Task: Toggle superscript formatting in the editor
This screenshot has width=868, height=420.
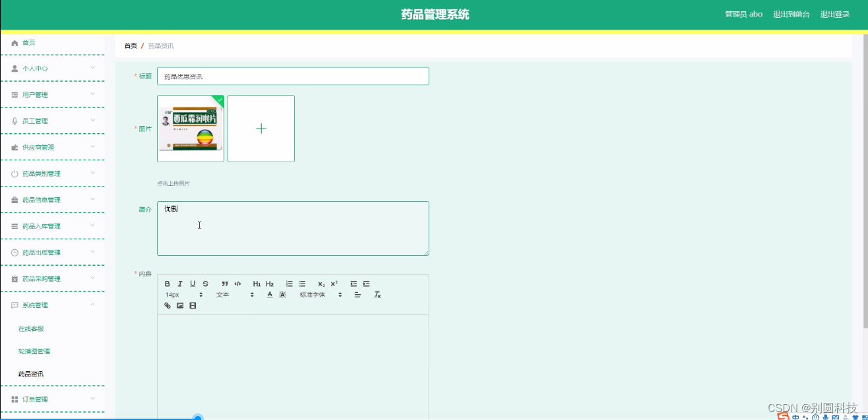Action: tap(334, 283)
